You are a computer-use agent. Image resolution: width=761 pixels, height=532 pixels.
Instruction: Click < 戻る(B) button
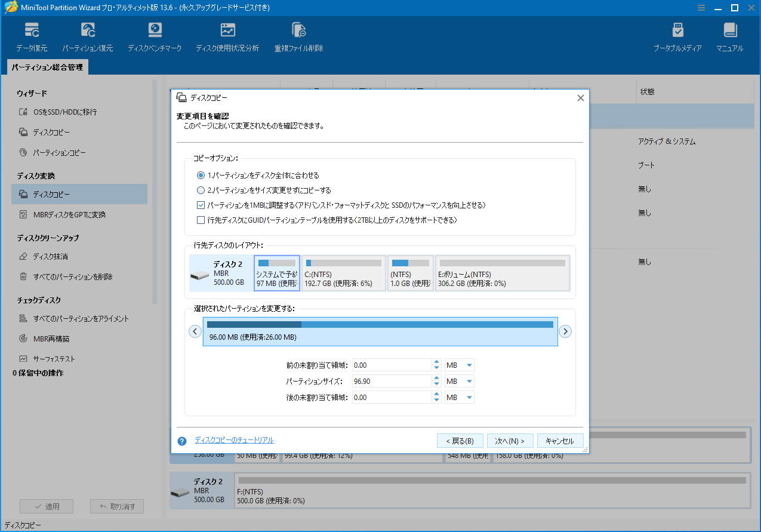coord(460,441)
